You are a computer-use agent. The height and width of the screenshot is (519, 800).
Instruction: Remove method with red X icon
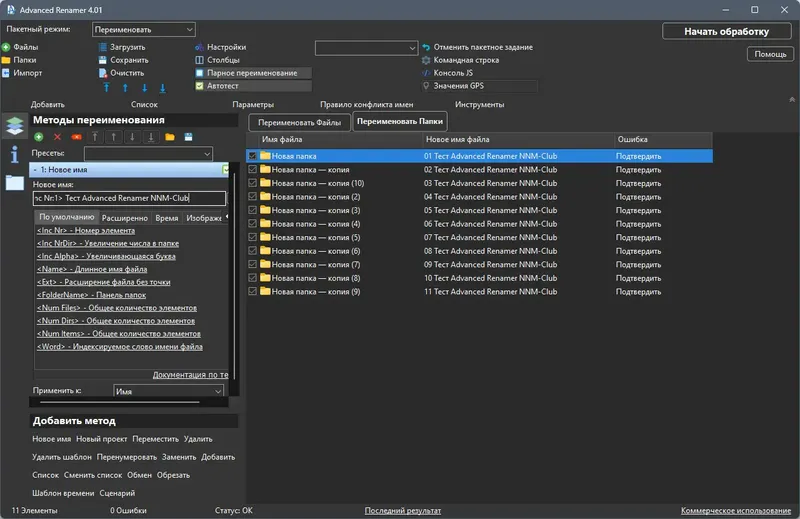(x=57, y=137)
